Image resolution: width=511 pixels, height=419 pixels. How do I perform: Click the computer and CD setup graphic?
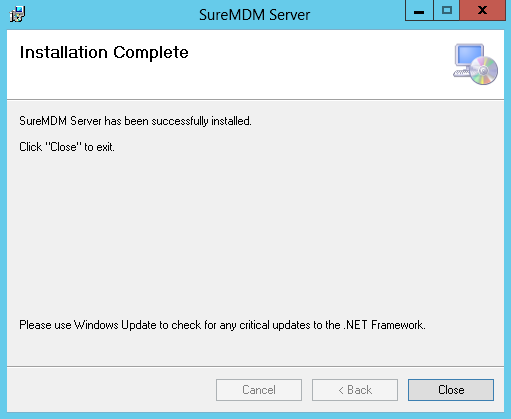click(x=475, y=64)
